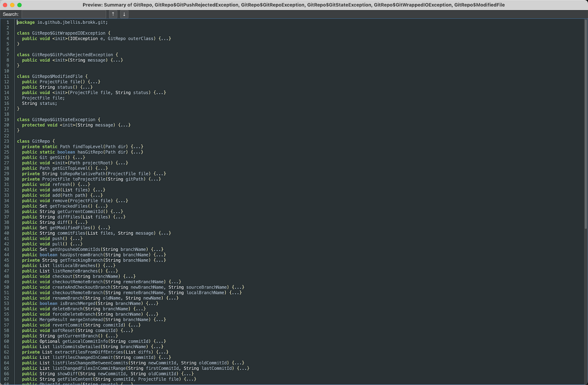The image size is (588, 385).
Task: Click the next match down arrow button
Action: (124, 14)
